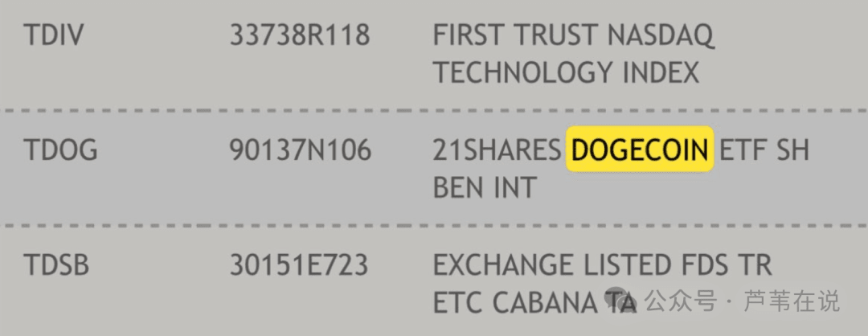Click the CUSIP code 90137N106
The height and width of the screenshot is (336, 868).
click(301, 150)
